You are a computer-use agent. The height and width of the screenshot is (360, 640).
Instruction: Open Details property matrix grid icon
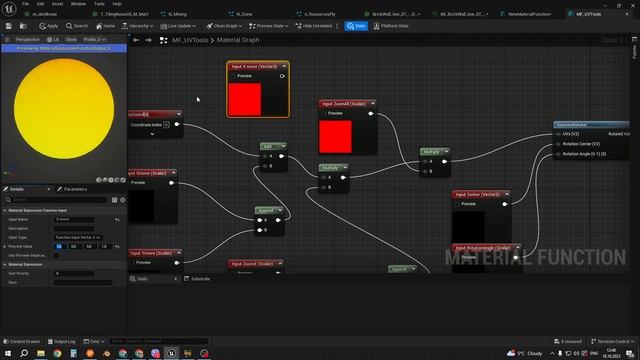pos(115,200)
